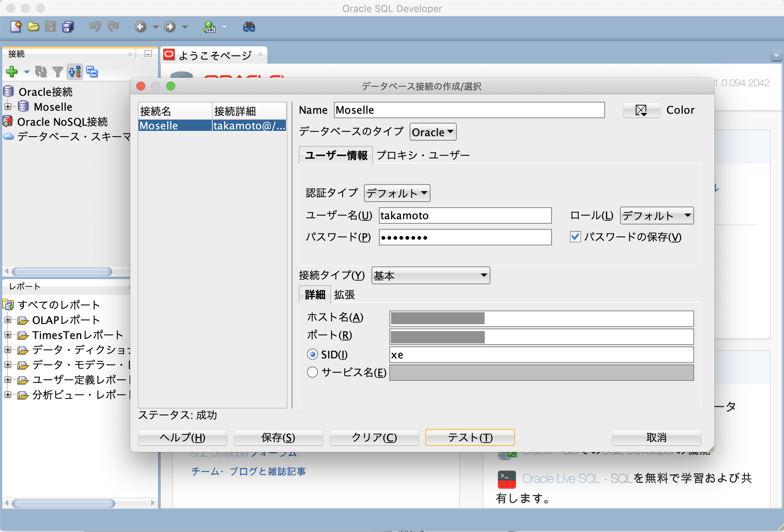Screen dimensions: 784x532
Task: Add a new connection with green plus
Action: [x=12, y=71]
